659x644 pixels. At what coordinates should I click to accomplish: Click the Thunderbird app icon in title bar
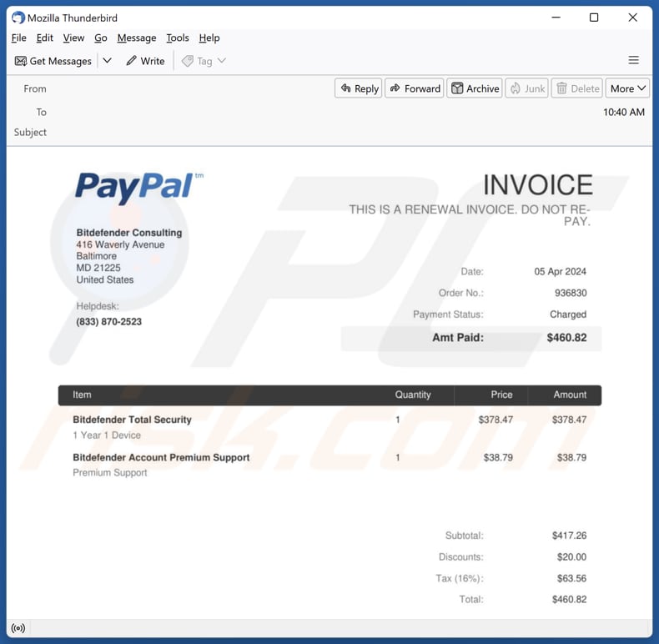click(x=18, y=18)
